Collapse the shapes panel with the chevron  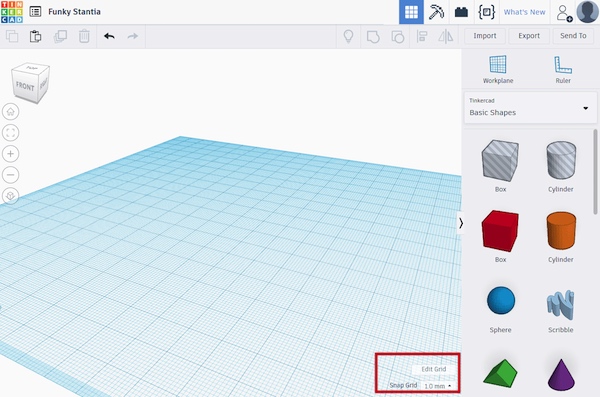[x=461, y=223]
